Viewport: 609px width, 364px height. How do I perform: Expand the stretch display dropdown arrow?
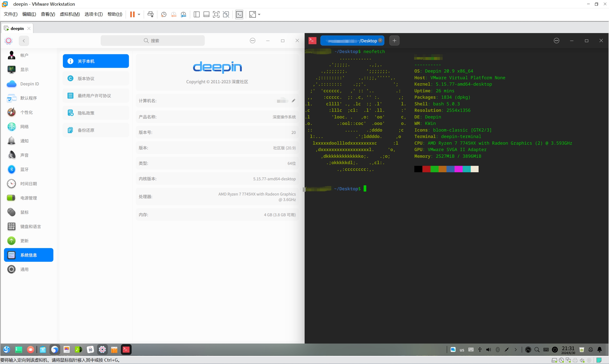259,14
